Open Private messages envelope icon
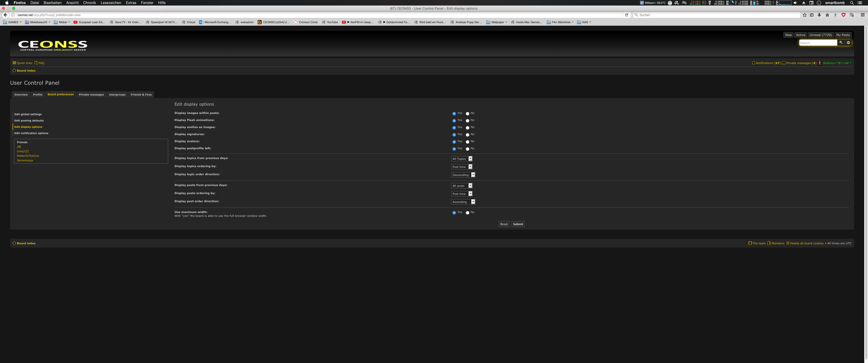 tap(784, 63)
